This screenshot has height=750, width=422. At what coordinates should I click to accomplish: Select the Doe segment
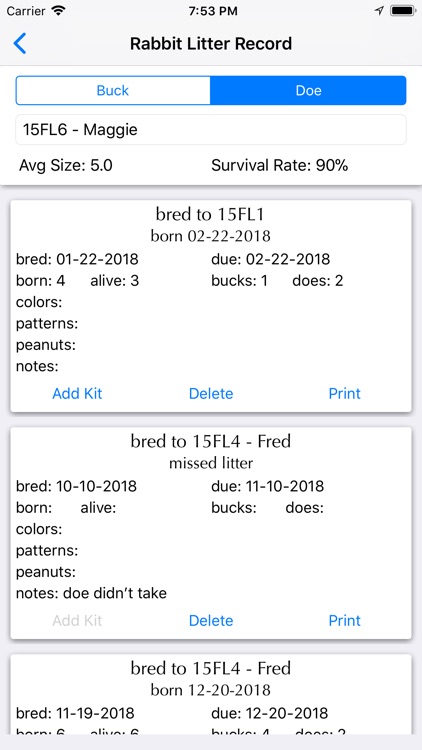pos(308,90)
